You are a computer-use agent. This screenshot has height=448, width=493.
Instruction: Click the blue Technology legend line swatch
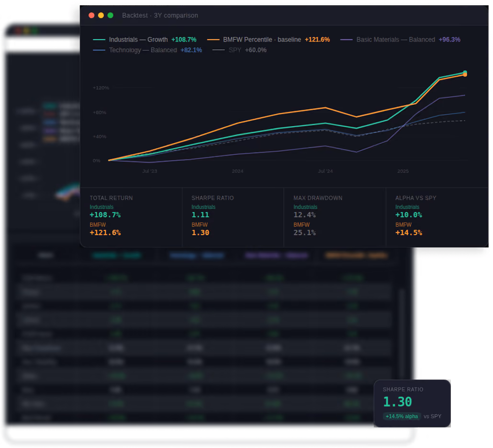coord(99,50)
